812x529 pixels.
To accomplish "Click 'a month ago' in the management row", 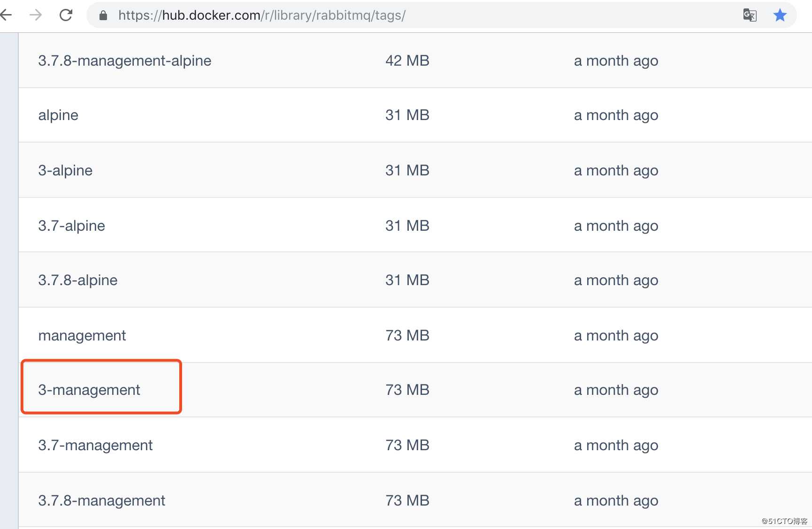I will coord(616,336).
